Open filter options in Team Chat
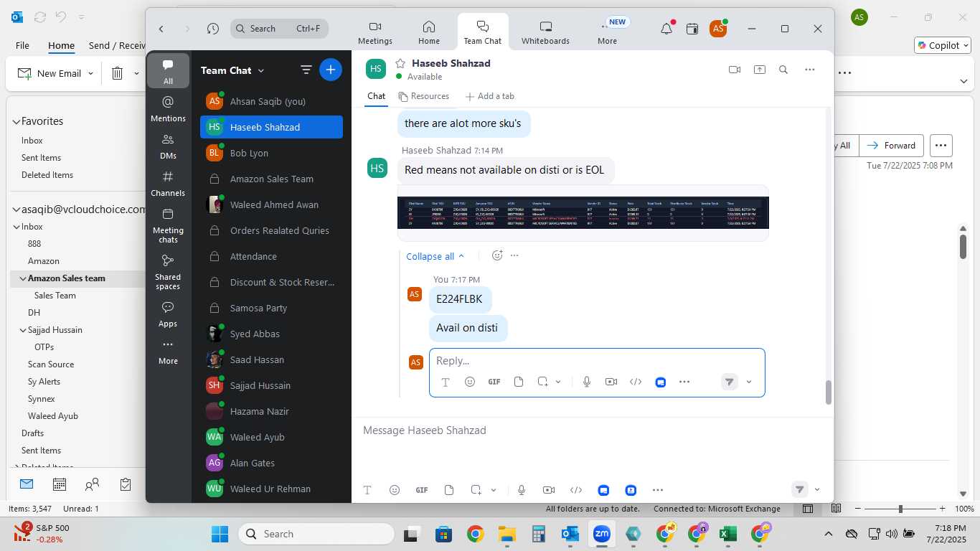Screen dimensions: 980x551 (306, 70)
